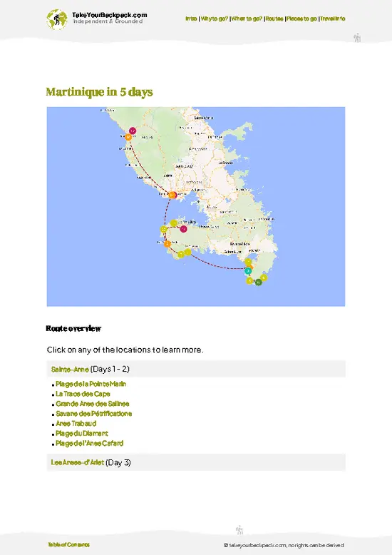Click the TakeYourBackpack globe logo icon

(x=56, y=19)
